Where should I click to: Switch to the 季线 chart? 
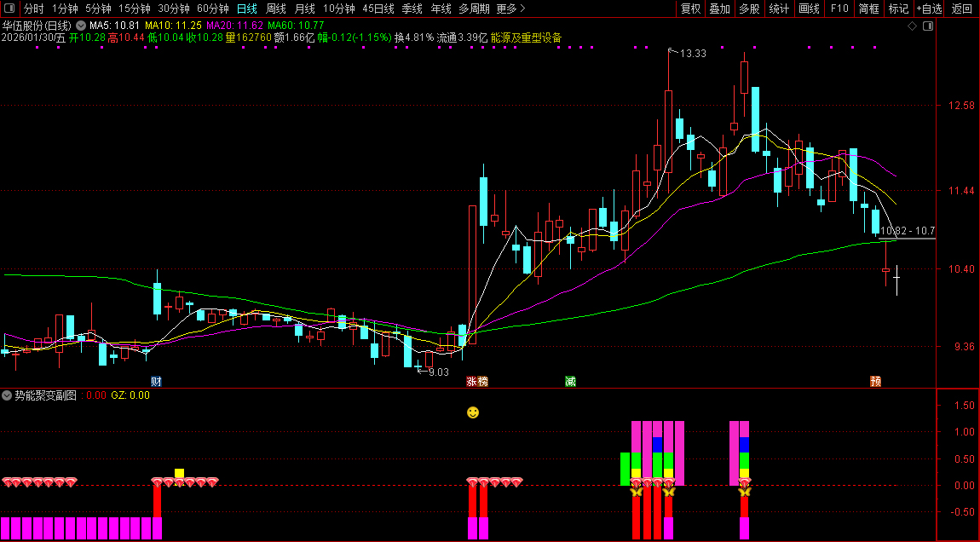pos(412,9)
